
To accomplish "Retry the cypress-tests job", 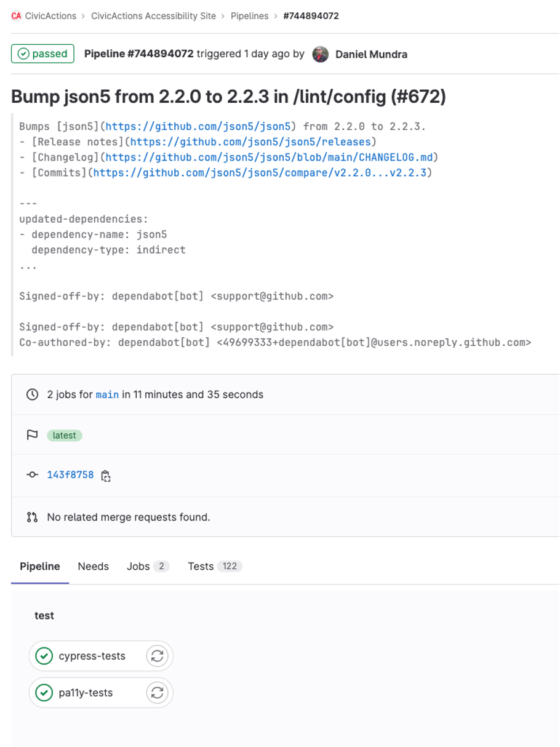I will coord(157,656).
